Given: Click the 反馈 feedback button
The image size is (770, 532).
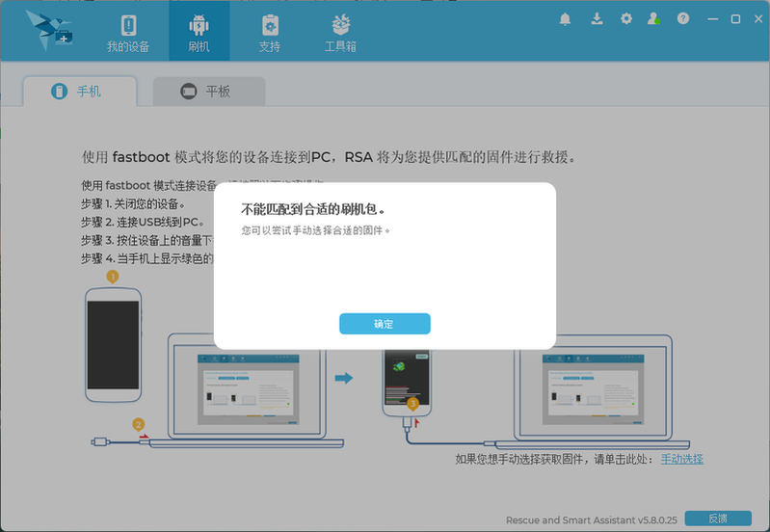Looking at the screenshot, I should click(x=718, y=519).
